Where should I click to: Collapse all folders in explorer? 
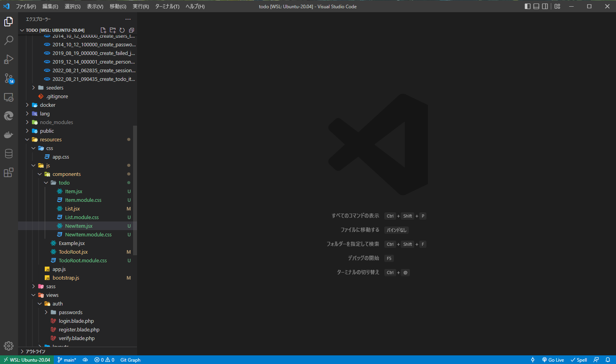132,30
